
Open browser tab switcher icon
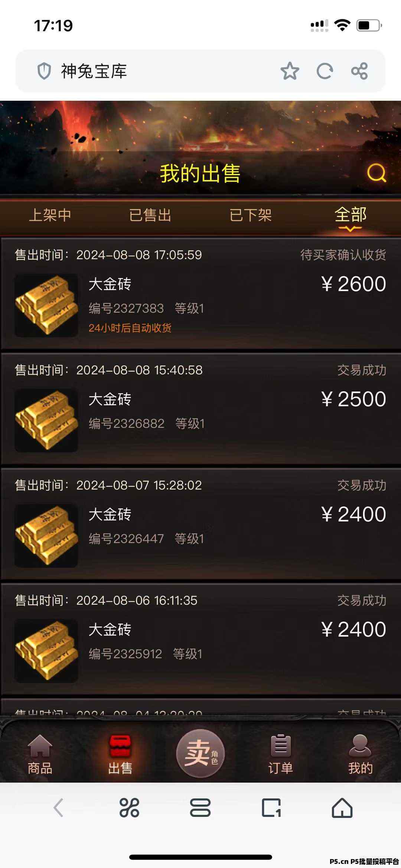pos(271,807)
